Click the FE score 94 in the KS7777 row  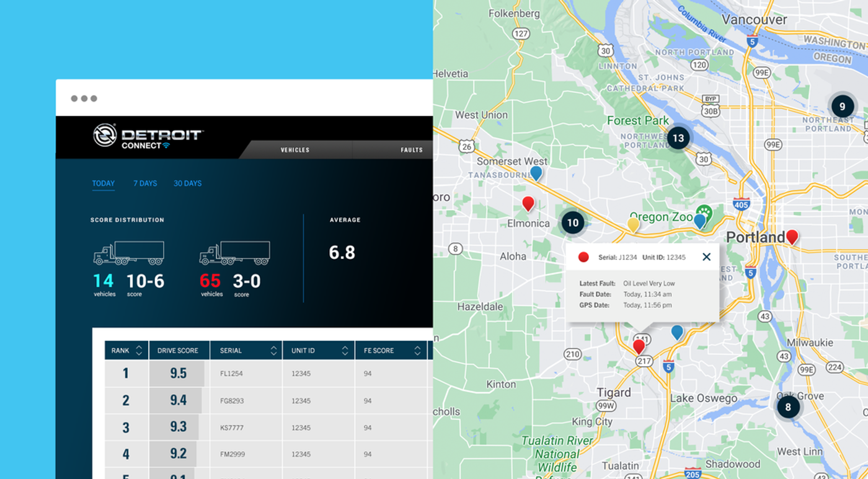coord(368,428)
